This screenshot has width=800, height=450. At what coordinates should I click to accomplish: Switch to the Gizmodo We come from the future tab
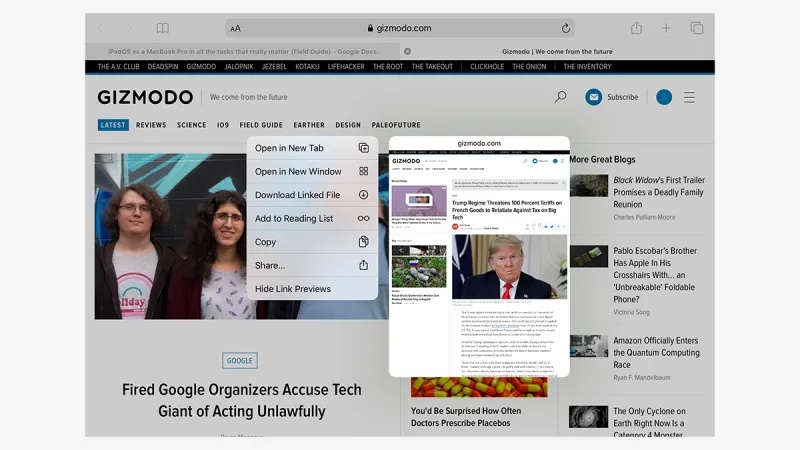[x=557, y=52]
